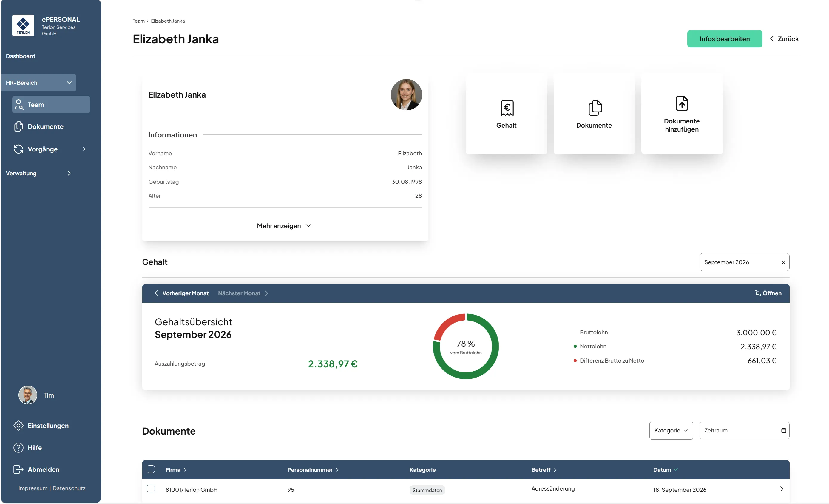
Task: Expand the Vorgänge submenu arrow
Action: tap(84, 149)
